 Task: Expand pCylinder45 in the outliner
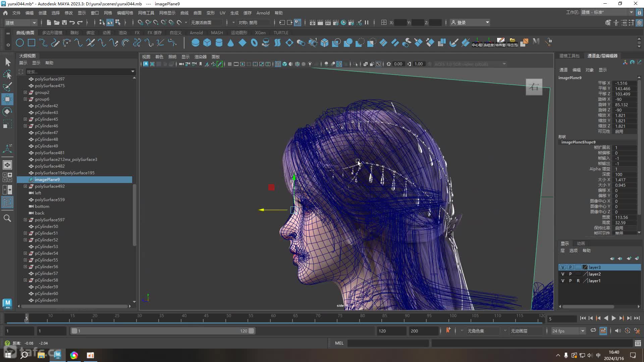point(25,119)
